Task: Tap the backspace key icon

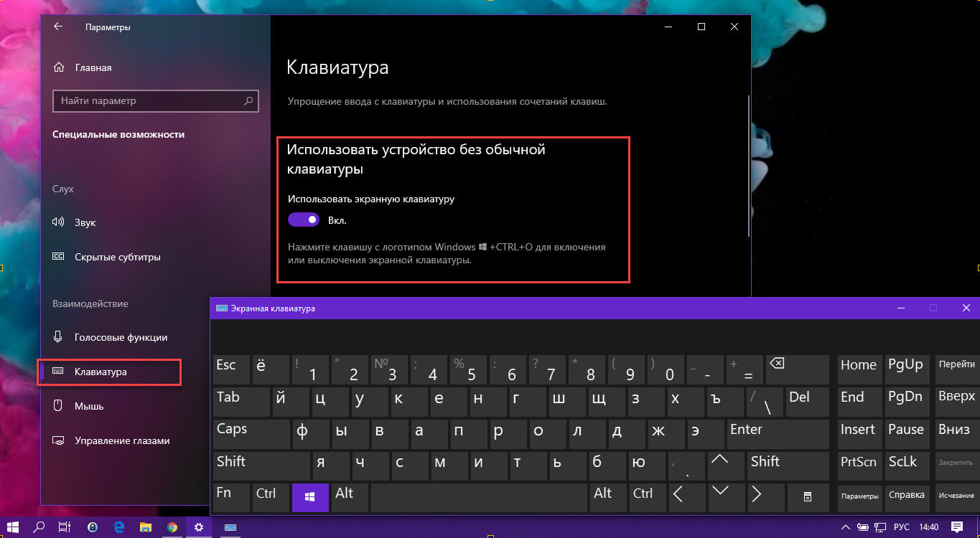Action: (x=797, y=369)
